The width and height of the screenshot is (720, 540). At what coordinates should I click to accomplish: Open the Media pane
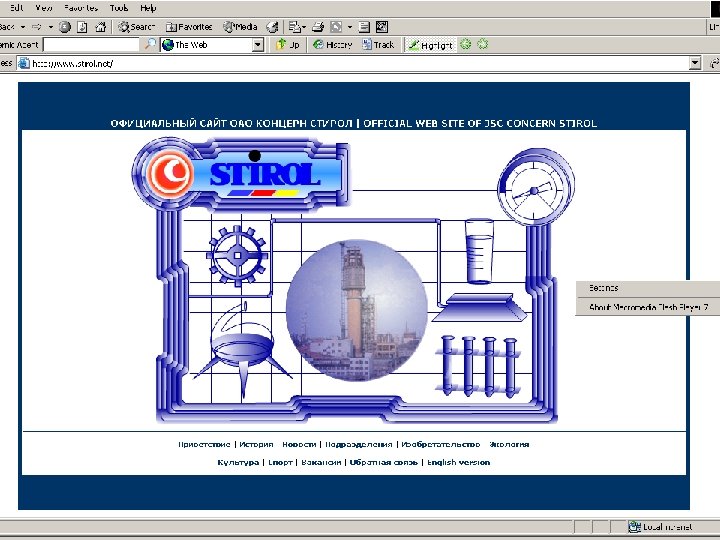click(x=240, y=27)
